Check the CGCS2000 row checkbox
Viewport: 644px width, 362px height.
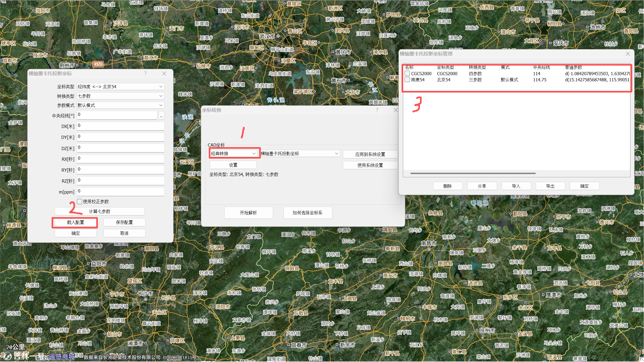(407, 73)
